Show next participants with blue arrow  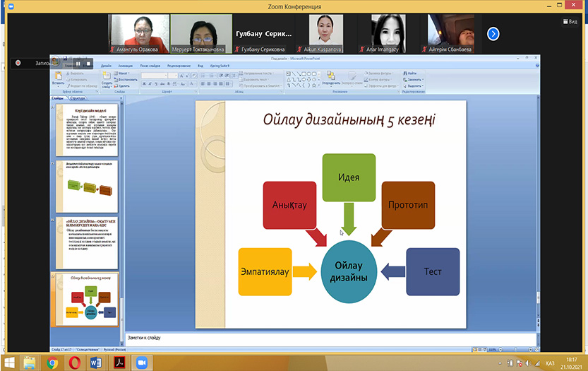pyautogui.click(x=493, y=33)
